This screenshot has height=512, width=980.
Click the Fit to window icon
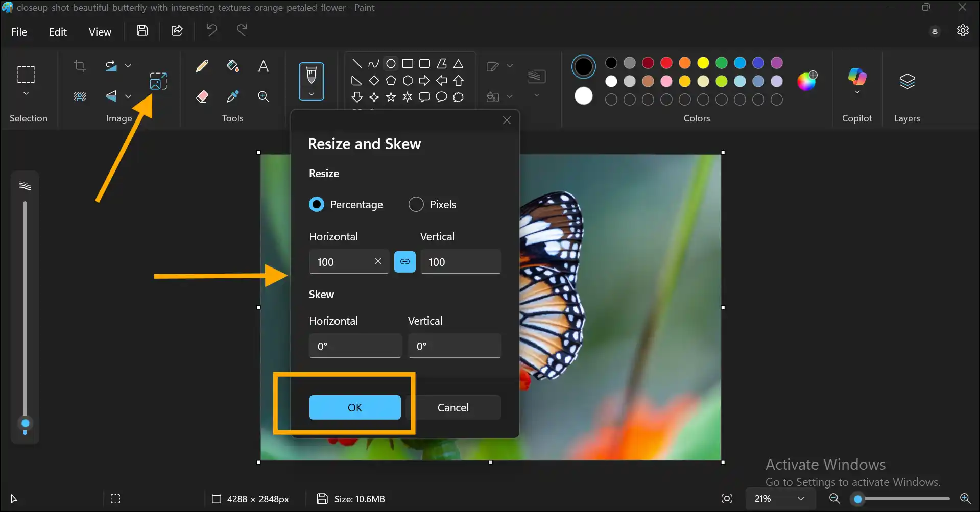click(x=727, y=498)
